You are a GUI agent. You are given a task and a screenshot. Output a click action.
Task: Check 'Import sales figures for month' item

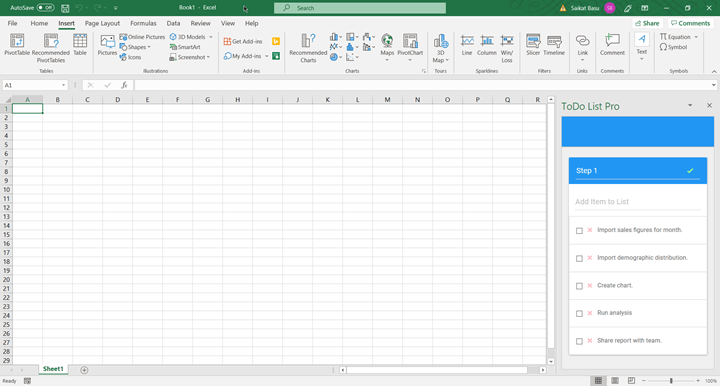point(579,230)
